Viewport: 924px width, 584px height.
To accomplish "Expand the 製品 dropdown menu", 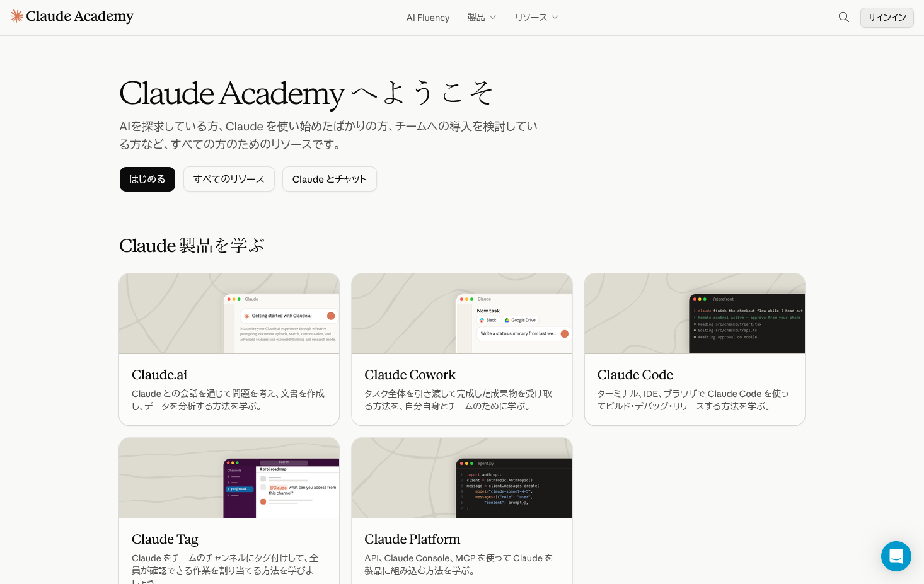I will pos(482,18).
